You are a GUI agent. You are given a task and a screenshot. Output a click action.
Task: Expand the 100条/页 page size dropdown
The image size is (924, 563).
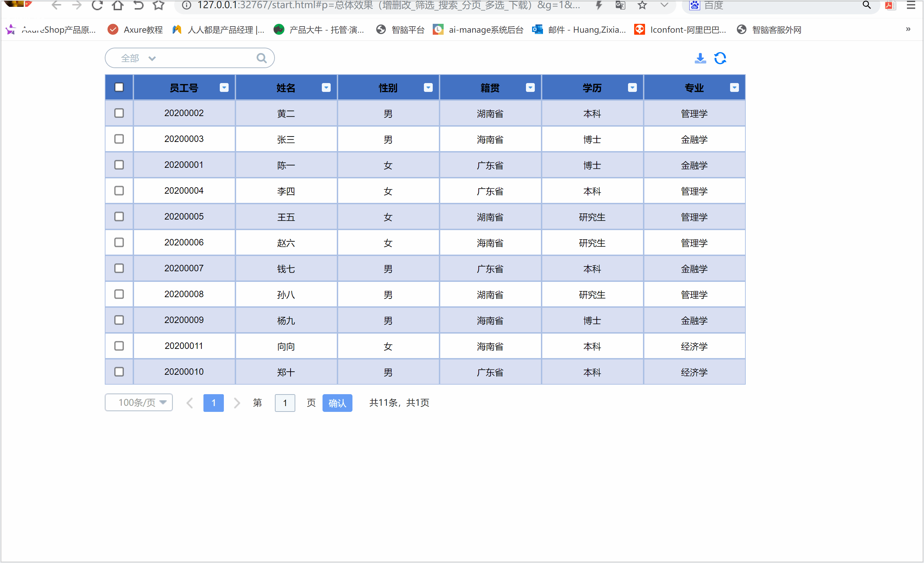coord(139,403)
